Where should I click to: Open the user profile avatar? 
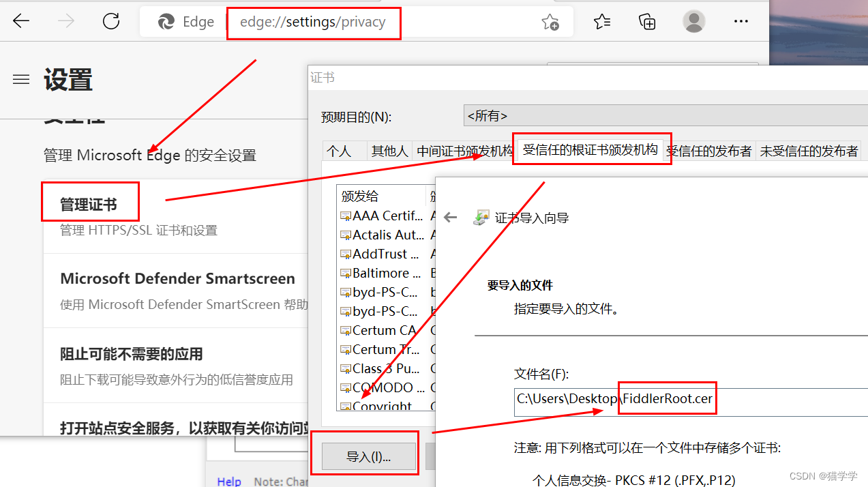click(x=694, y=21)
